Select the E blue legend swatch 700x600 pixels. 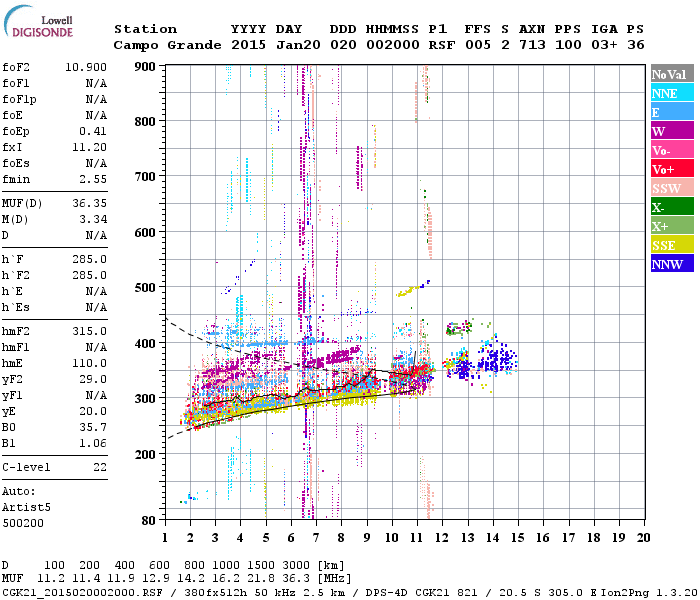672,112
